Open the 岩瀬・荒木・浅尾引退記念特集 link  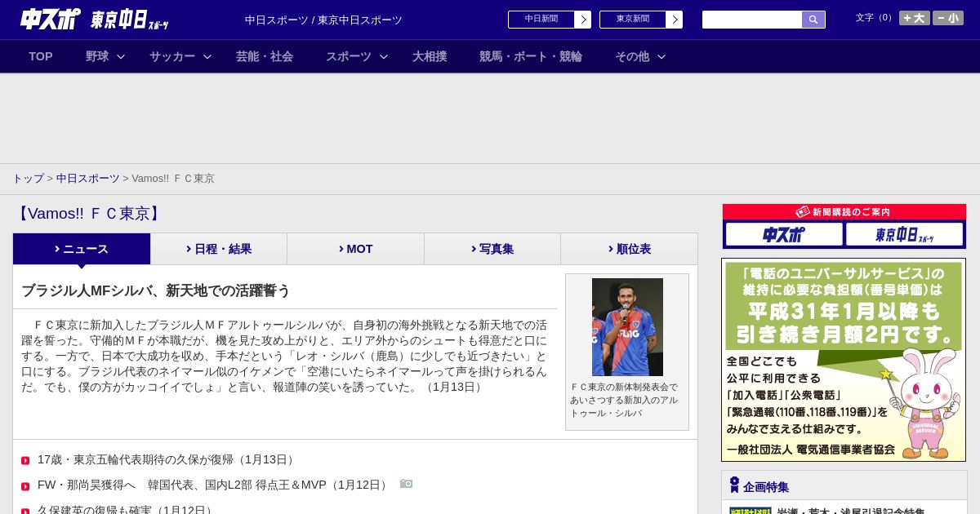(851, 511)
